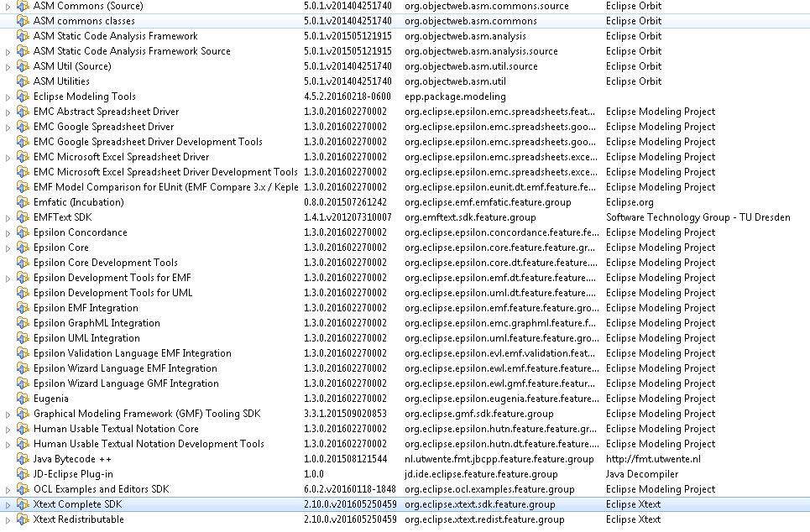Click the icon for Human Usable Textual Notation Core
This screenshot has height=532, width=810.
pyautogui.click(x=23, y=429)
